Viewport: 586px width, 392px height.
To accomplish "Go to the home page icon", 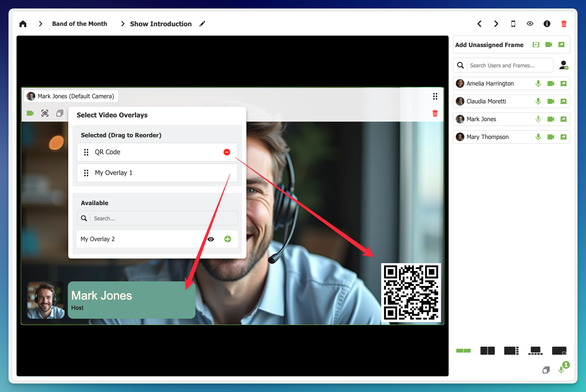I will (23, 24).
